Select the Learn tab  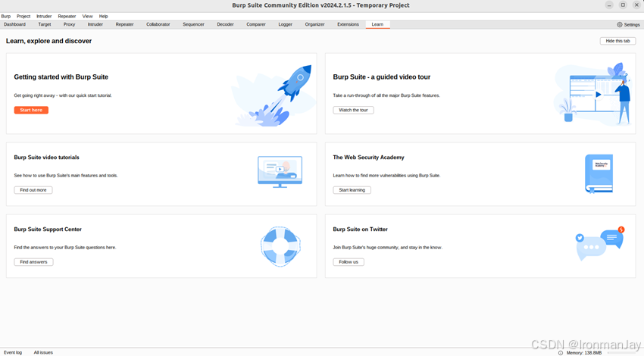point(377,25)
